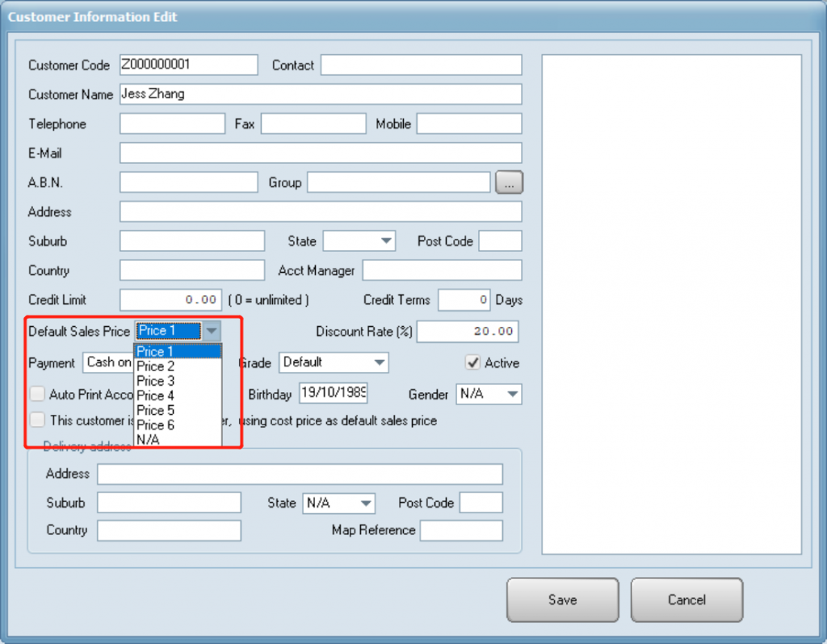The image size is (827, 644).
Task: Click the Credit Limit field
Action: 170,300
